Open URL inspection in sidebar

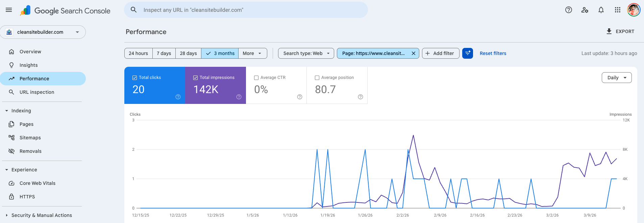(37, 92)
